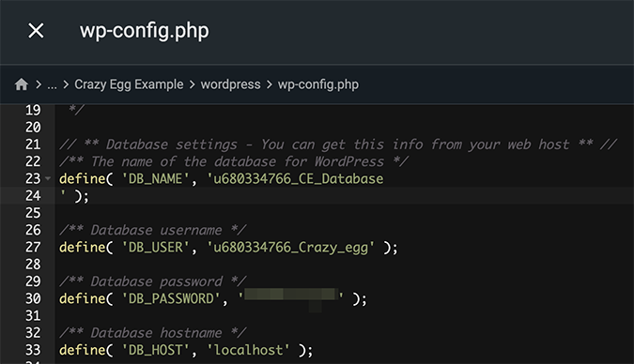The width and height of the screenshot is (634, 364).
Task: Place cursor in 'u680334766_CE_Database' value
Action: point(295,178)
